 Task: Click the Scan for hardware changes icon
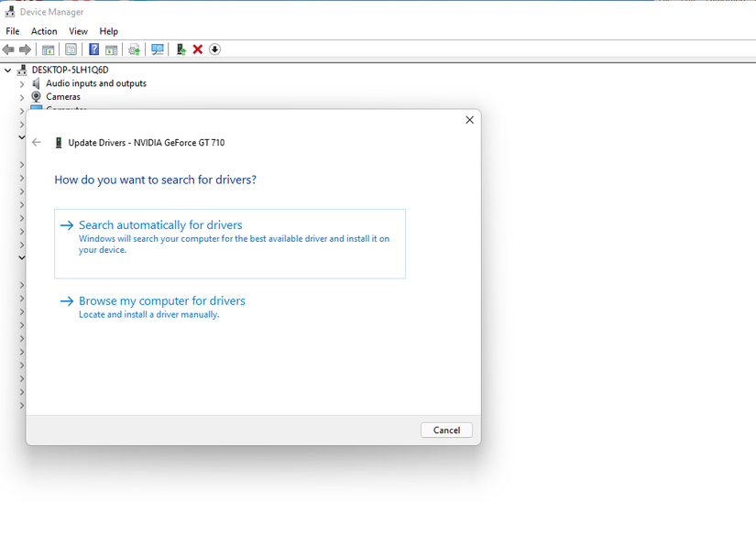point(158,49)
